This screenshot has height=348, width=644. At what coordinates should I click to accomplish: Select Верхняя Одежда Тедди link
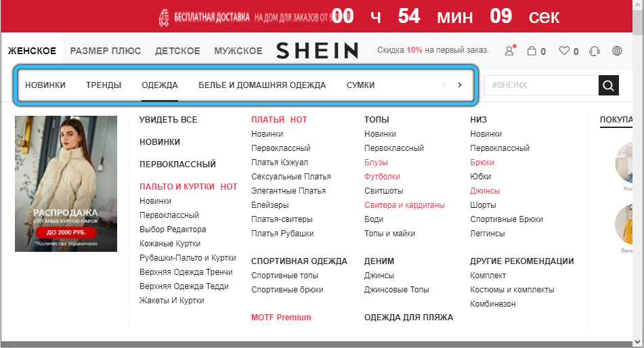click(184, 286)
